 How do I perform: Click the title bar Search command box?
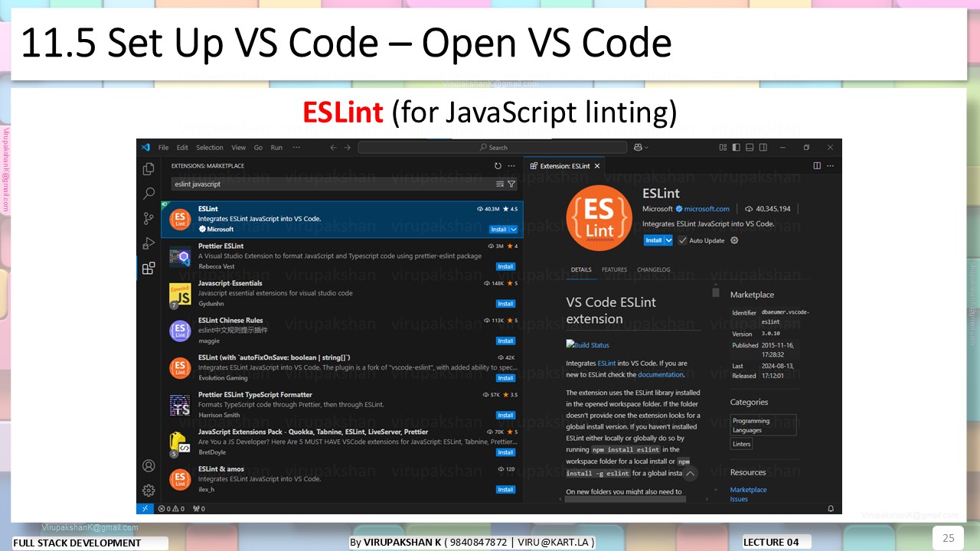point(492,147)
